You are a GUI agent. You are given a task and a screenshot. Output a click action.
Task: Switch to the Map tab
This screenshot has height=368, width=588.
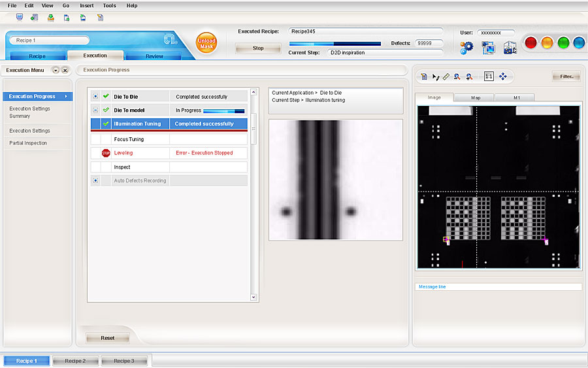[476, 98]
